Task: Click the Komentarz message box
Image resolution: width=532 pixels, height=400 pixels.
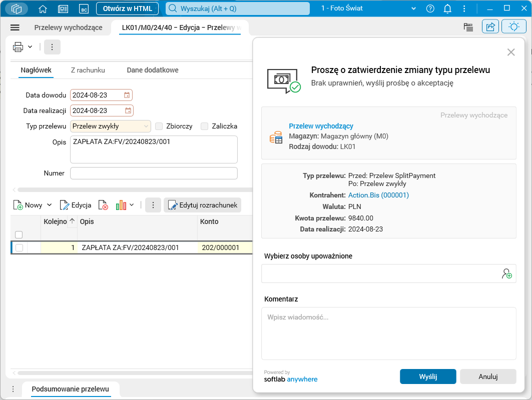Action: (x=389, y=333)
